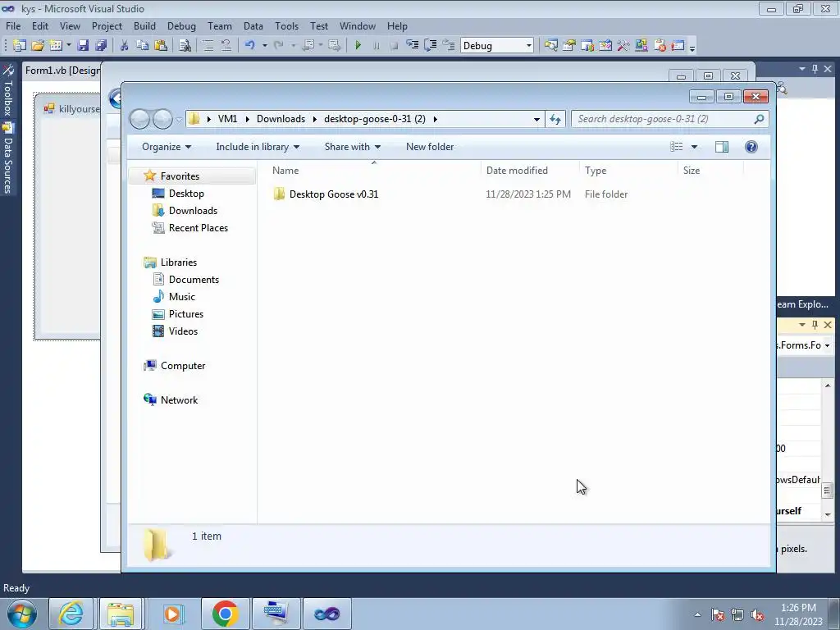Click the refresh button beside address bar

pos(555,119)
